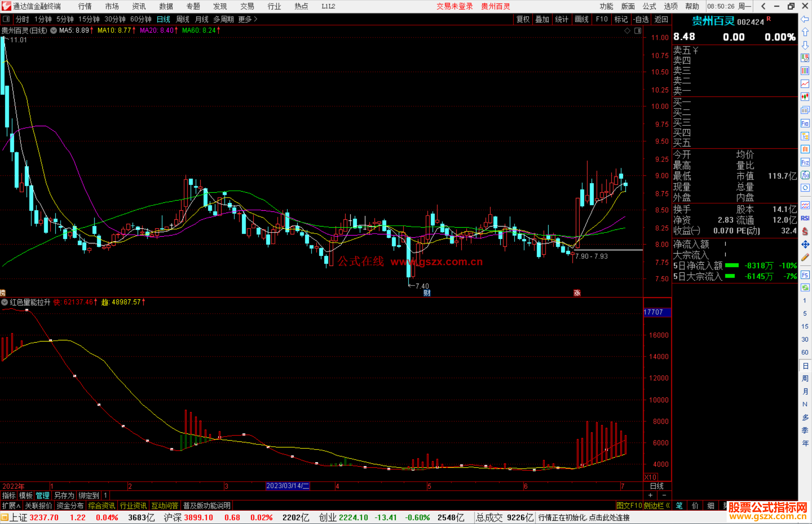Click the F10 icon in right sidebar

click(x=805, y=124)
